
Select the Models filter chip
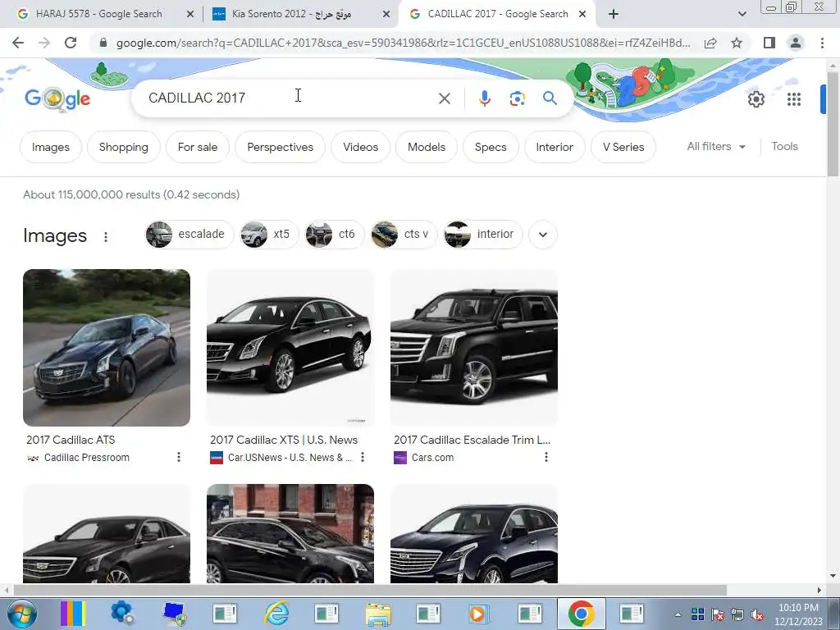click(427, 147)
